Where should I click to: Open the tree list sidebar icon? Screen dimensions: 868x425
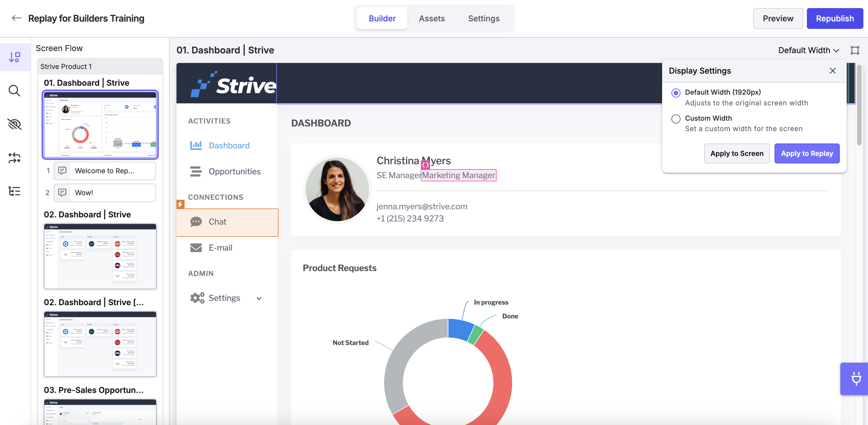coord(14,191)
